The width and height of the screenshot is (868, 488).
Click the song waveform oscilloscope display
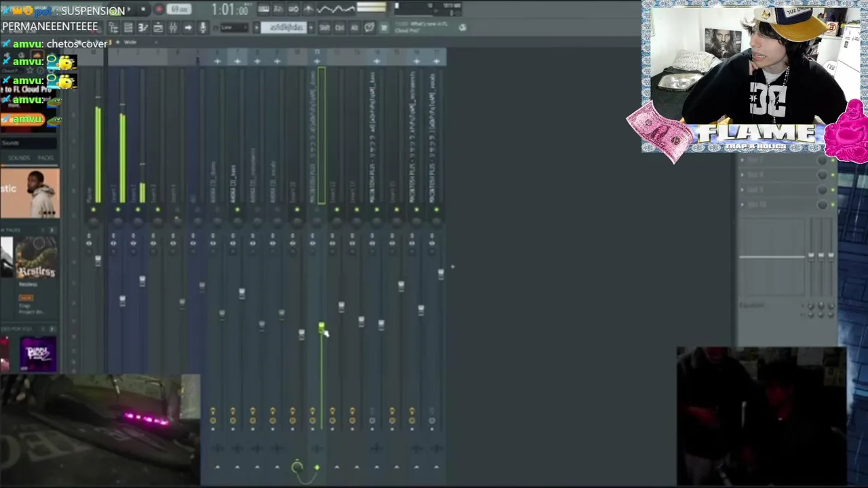click(336, 9)
